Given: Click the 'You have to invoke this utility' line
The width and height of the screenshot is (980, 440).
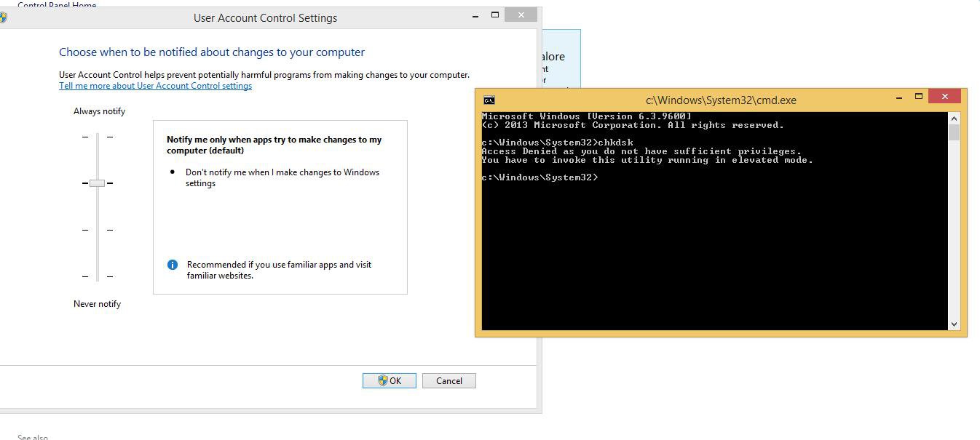Looking at the screenshot, I should point(647,160).
